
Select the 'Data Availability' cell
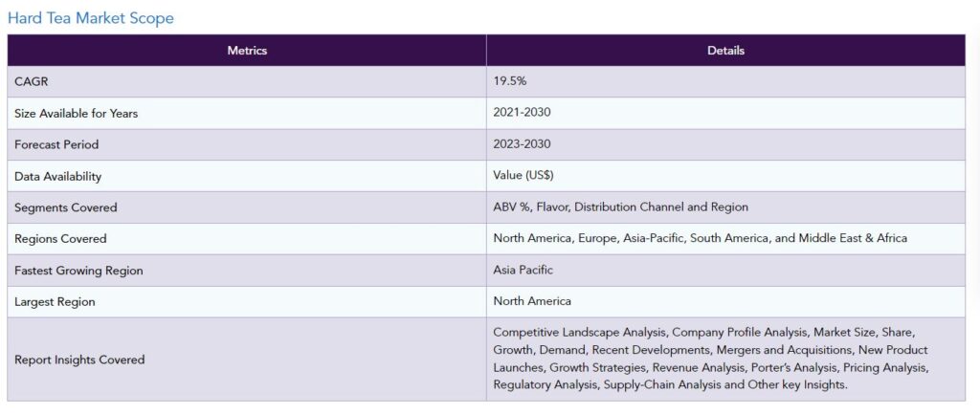(247, 176)
